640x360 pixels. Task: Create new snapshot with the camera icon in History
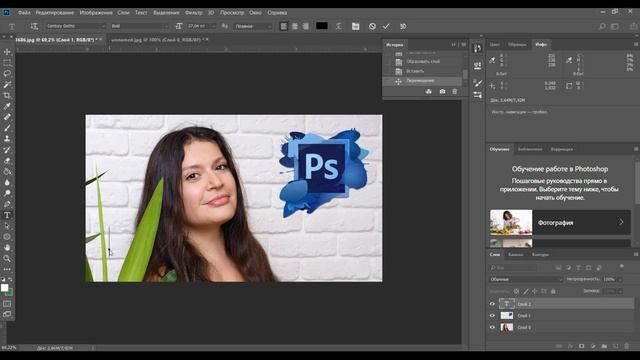(442, 91)
